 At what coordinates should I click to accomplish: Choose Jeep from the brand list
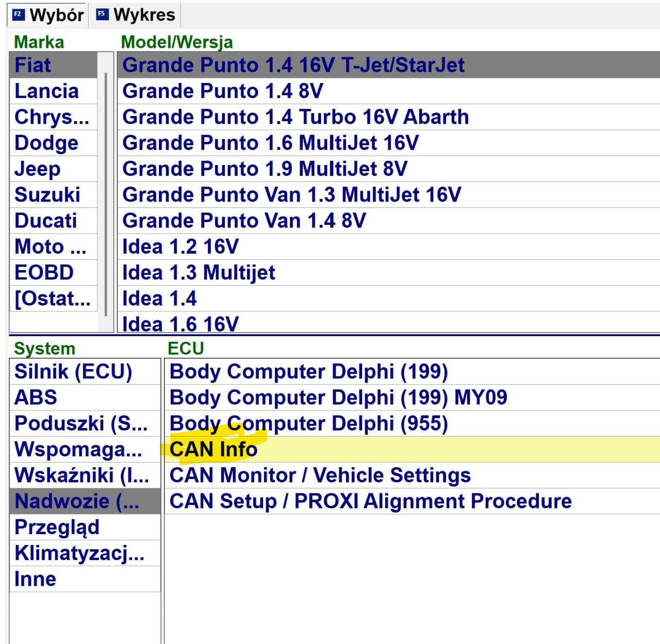pos(37,169)
